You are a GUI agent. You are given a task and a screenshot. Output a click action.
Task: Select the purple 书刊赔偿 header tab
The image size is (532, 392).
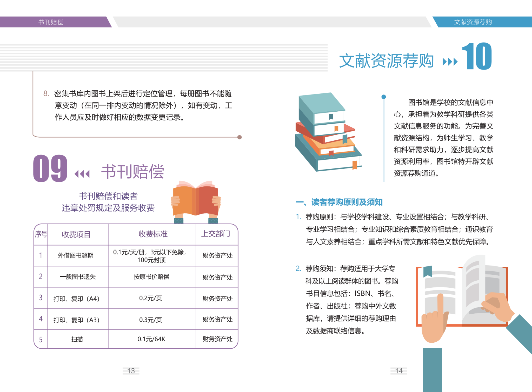51,22
